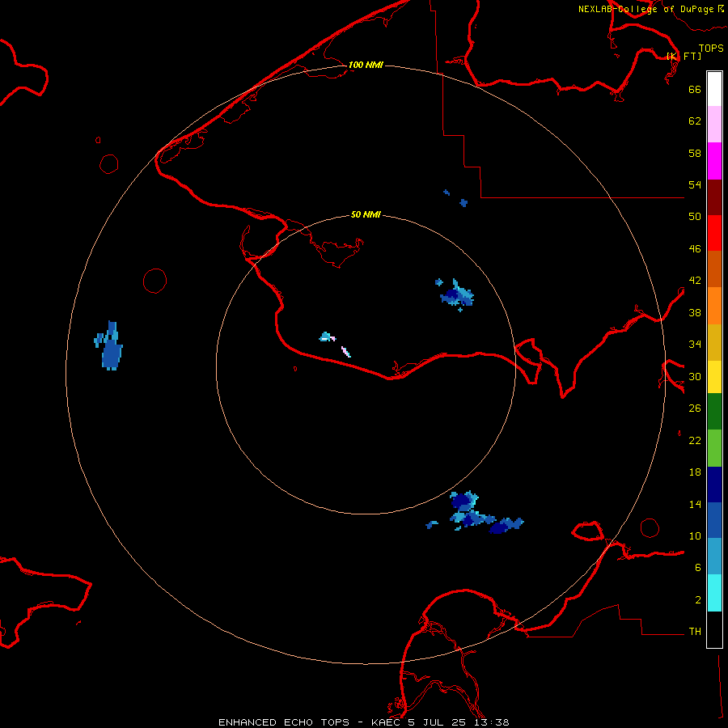Click the blue echo cell west of rings
The height and width of the screenshot is (728, 728).
[109, 346]
